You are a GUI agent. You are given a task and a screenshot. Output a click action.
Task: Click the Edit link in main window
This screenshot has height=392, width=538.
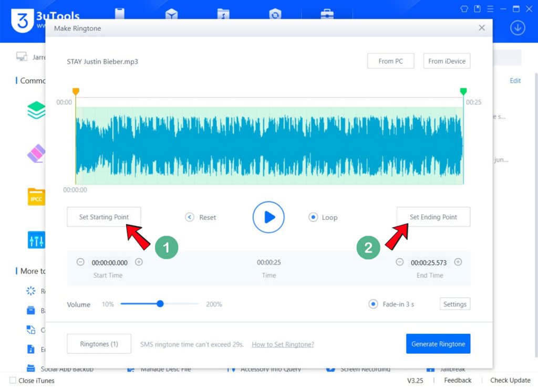click(x=515, y=80)
